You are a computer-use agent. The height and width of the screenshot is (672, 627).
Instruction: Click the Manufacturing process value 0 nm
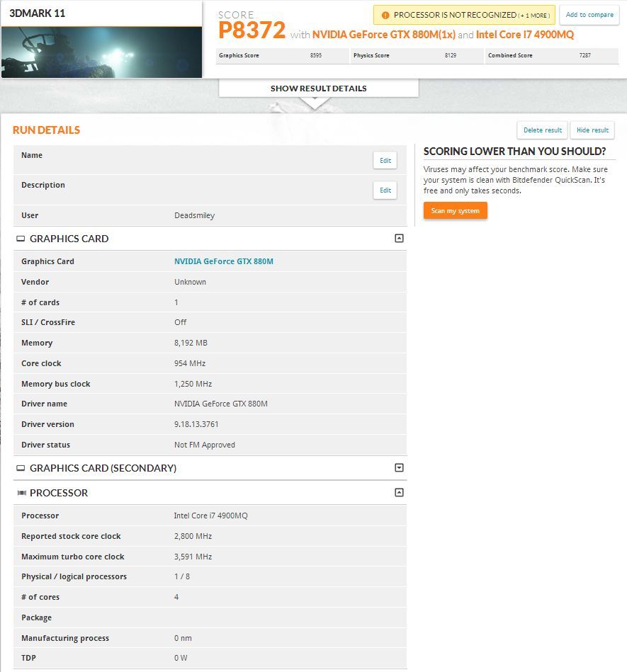(183, 638)
